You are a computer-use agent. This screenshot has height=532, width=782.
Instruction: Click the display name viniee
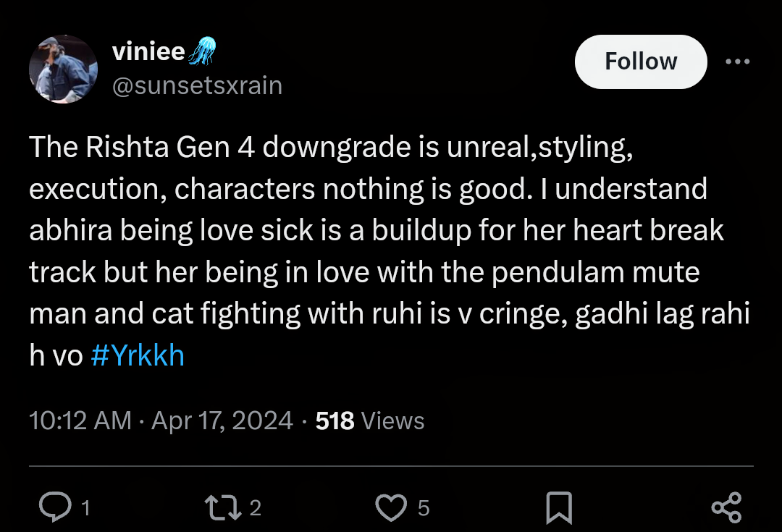(x=148, y=51)
